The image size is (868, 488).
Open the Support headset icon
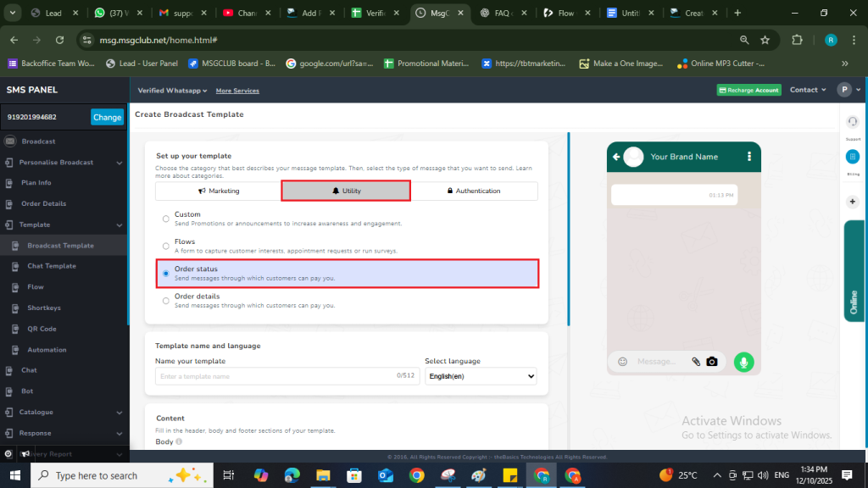[x=852, y=122]
